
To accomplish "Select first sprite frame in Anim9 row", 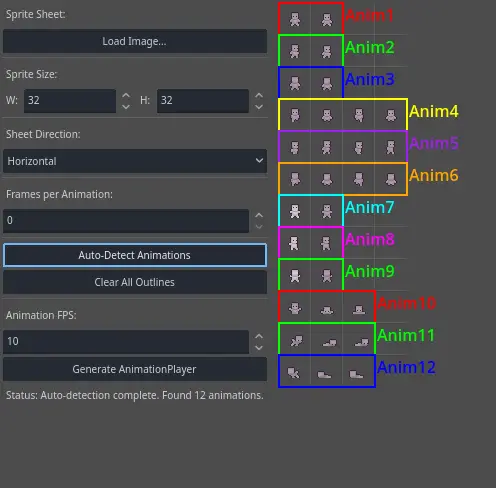I will click(x=295, y=275).
